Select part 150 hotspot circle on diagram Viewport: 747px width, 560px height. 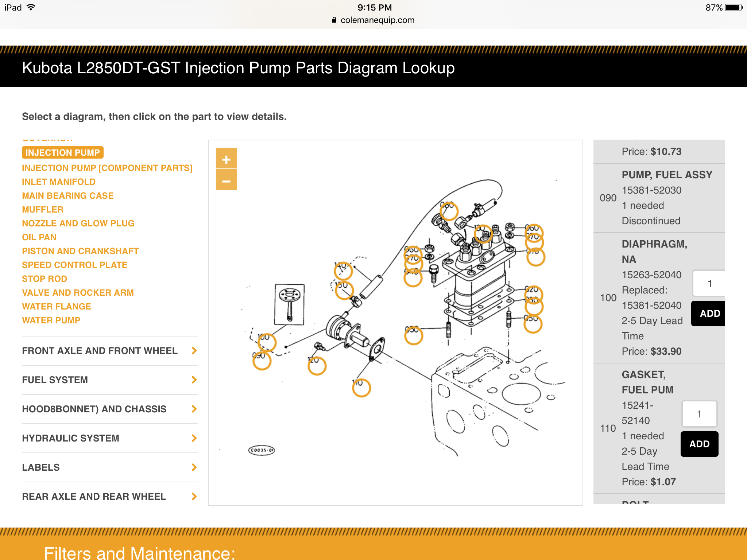tap(344, 290)
